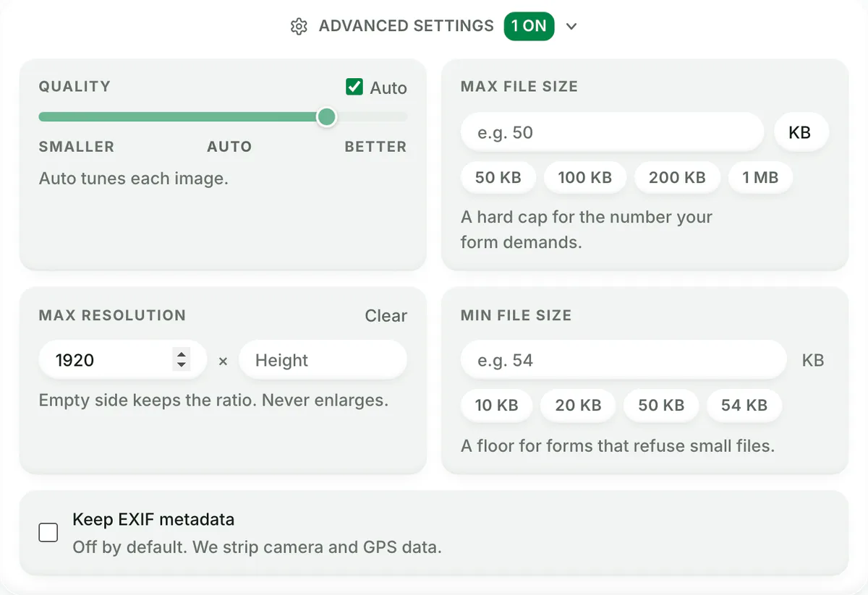Select the 54 KB min file size preset
Viewport: 868px width, 595px height.
[x=744, y=406]
